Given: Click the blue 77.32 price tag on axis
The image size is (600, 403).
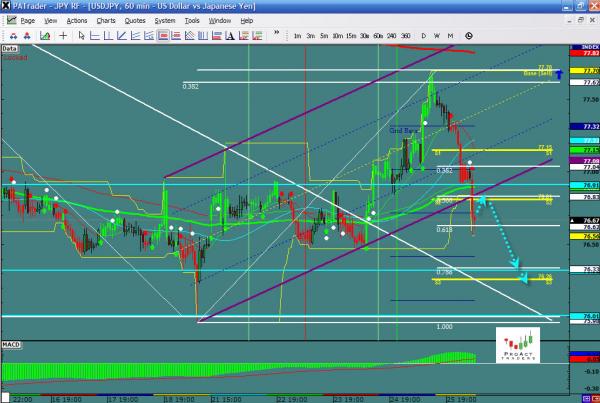Looking at the screenshot, I should pos(589,127).
